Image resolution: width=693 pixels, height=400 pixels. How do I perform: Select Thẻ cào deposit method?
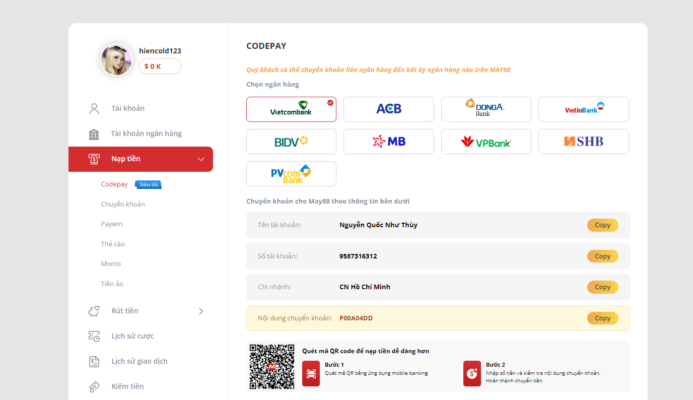click(x=113, y=244)
